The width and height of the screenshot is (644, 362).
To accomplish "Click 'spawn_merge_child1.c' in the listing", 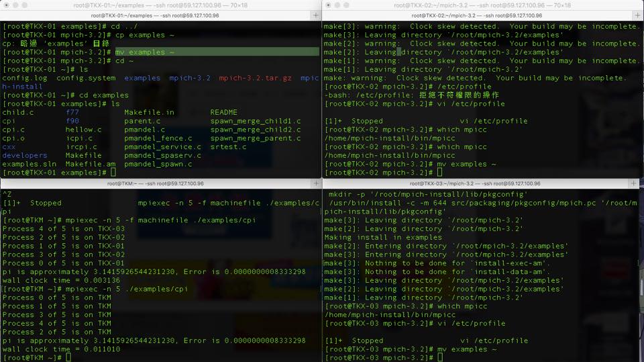I will [x=256, y=121].
